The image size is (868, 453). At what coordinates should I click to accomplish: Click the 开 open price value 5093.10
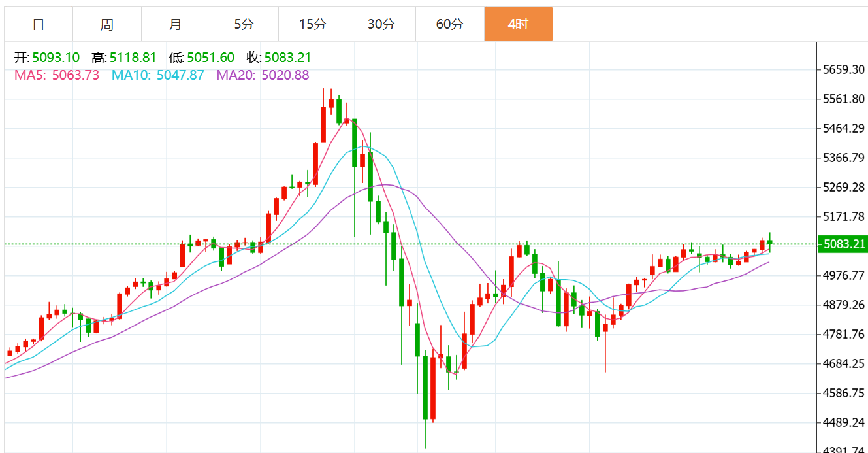click(x=56, y=58)
